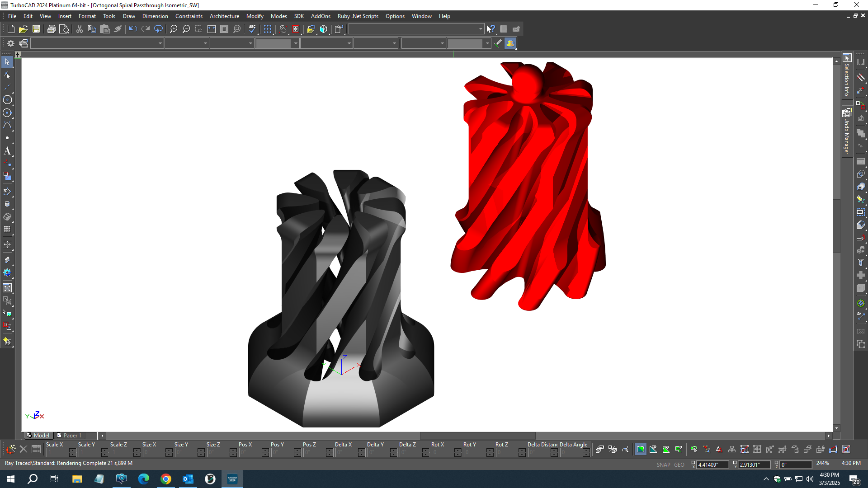
Task: Toggle GEO mode in status bar
Action: (x=679, y=465)
